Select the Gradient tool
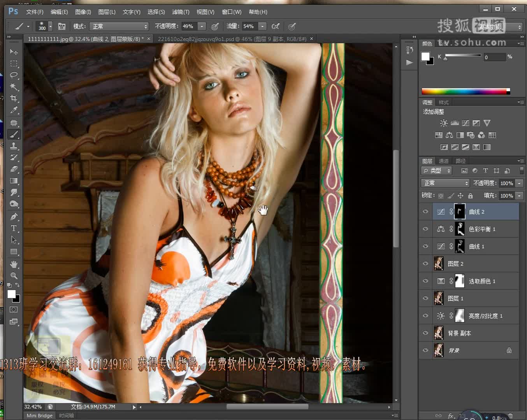 (14, 181)
